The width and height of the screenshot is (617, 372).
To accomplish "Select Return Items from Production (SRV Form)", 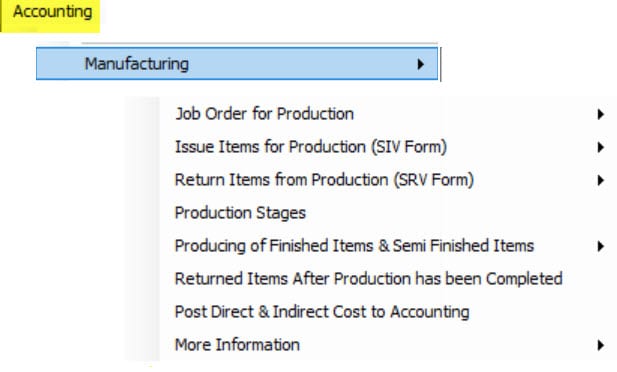I will coord(324,180).
